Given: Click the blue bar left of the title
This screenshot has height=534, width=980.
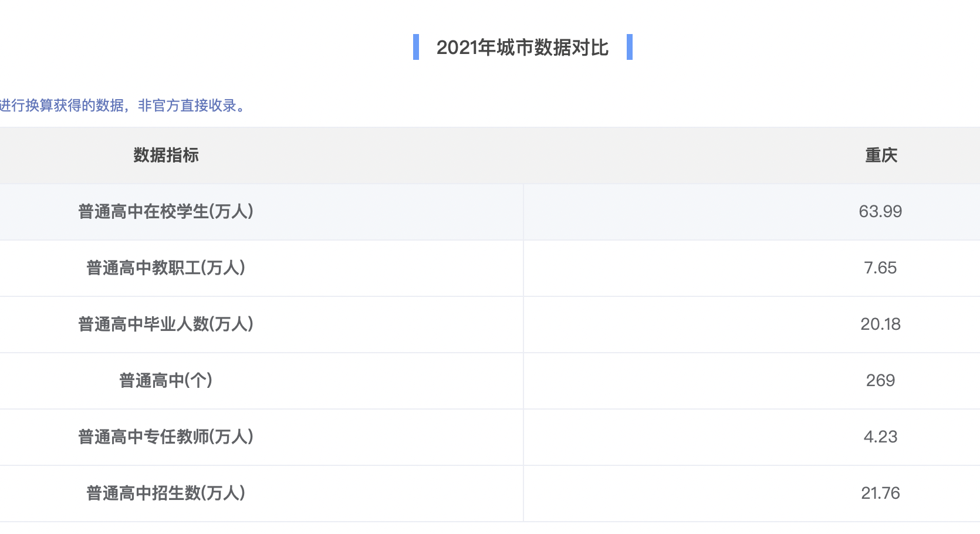Looking at the screenshot, I should (x=416, y=47).
